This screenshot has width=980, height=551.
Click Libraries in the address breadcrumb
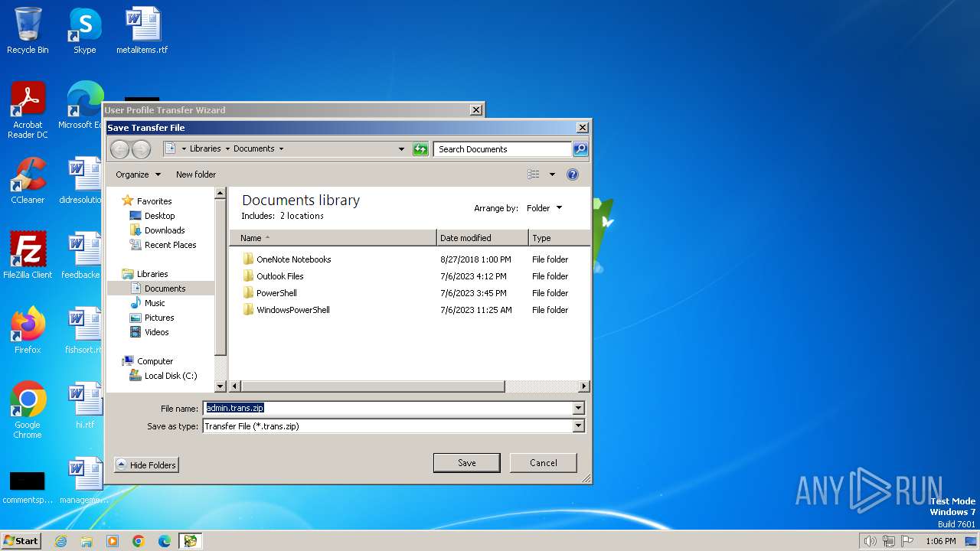pos(205,149)
